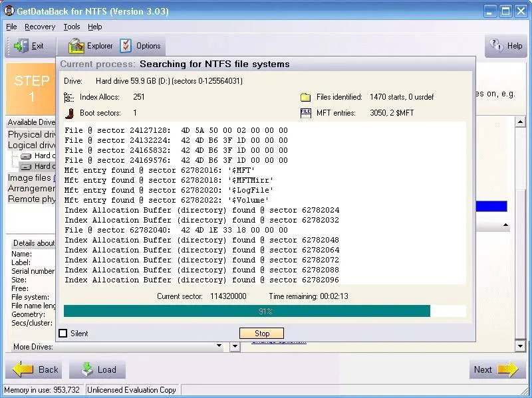Select Remote physical drives entry
The height and width of the screenshot is (398, 532).
click(x=31, y=199)
